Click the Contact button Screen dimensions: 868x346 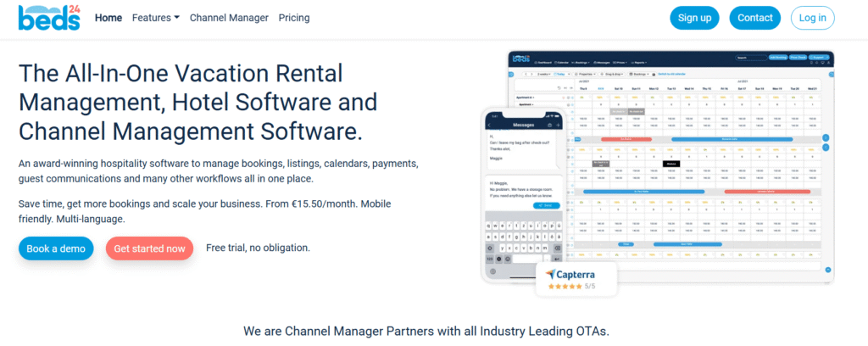pos(754,18)
